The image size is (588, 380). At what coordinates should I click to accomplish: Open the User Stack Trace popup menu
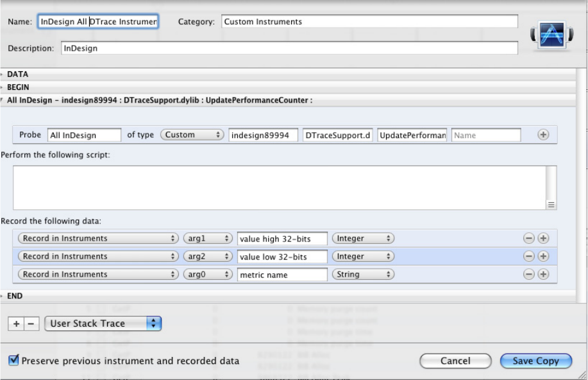pos(103,324)
